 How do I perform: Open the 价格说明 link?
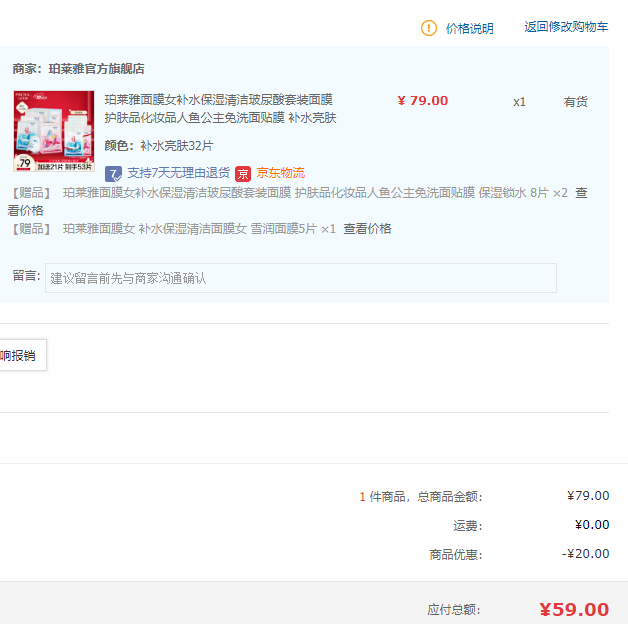point(469,28)
